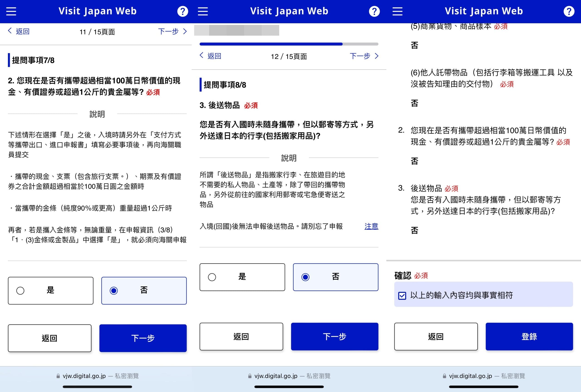Select 是 radio for question 7/8

point(20,291)
